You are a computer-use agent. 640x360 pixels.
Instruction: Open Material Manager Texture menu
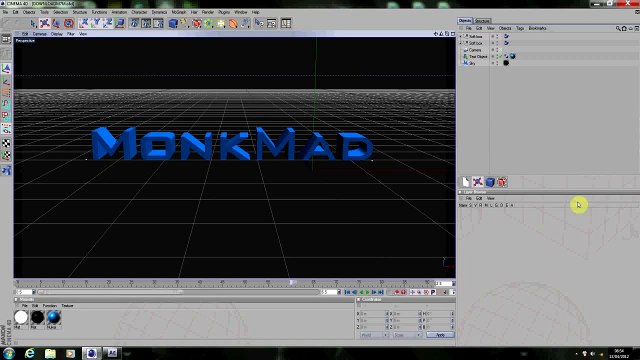67,306
